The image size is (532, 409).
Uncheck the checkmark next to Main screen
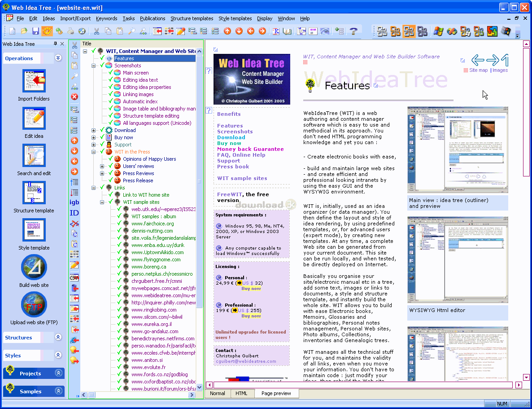tap(111, 73)
